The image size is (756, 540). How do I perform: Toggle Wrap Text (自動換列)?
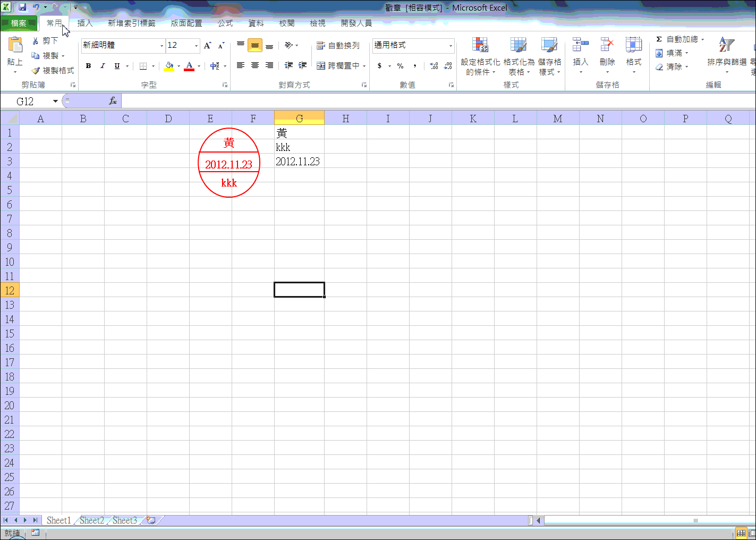point(338,46)
